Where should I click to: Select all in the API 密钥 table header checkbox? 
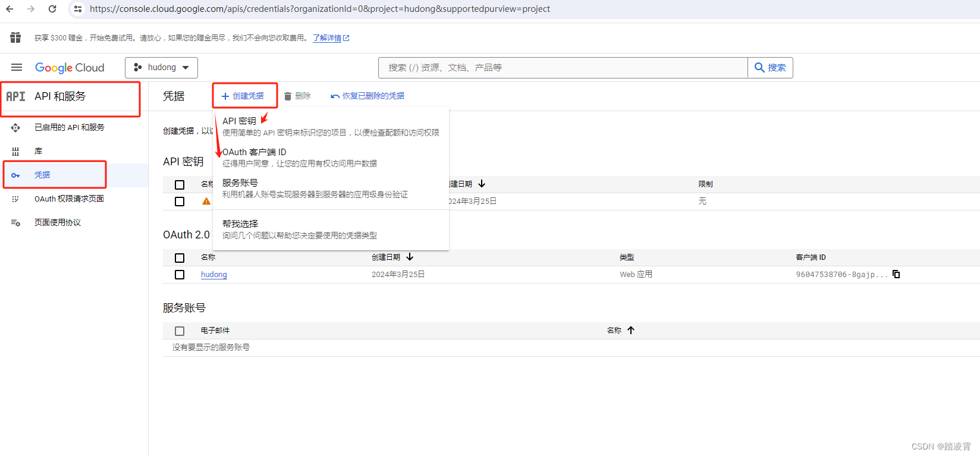coord(180,185)
